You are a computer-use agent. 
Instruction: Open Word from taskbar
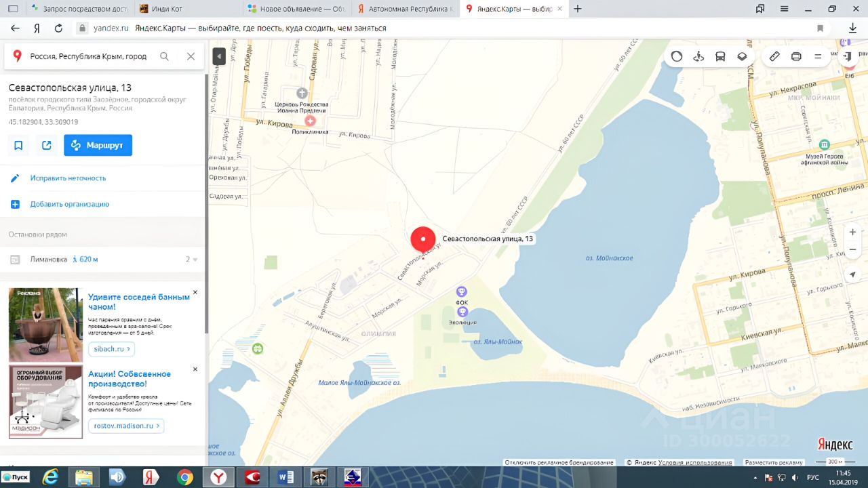pos(285,477)
